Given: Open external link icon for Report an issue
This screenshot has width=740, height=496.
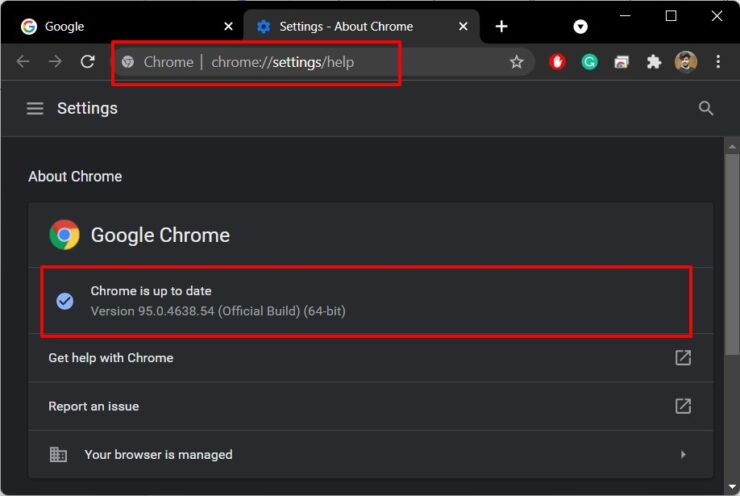Looking at the screenshot, I should coord(683,406).
